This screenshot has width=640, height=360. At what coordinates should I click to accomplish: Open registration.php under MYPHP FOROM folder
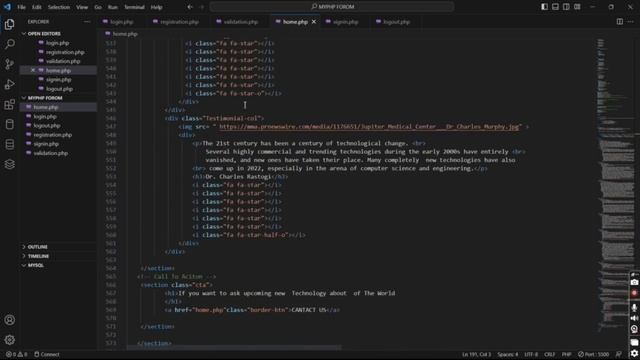pos(53,135)
